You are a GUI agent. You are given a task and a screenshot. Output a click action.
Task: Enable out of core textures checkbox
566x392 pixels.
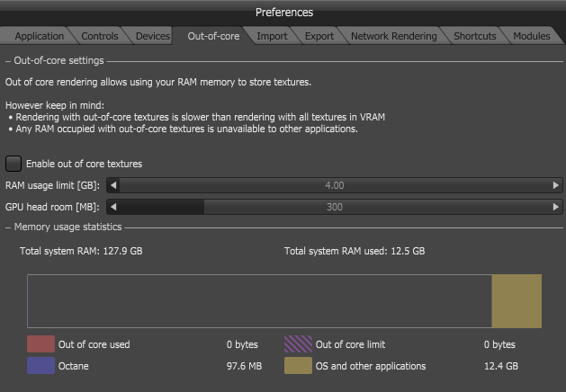(x=13, y=164)
